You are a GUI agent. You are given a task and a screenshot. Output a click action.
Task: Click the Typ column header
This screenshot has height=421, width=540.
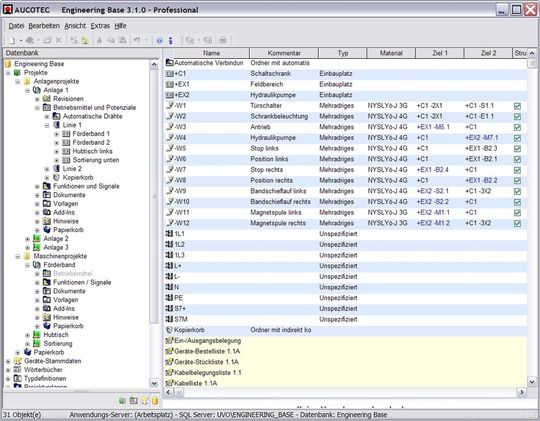pos(343,53)
